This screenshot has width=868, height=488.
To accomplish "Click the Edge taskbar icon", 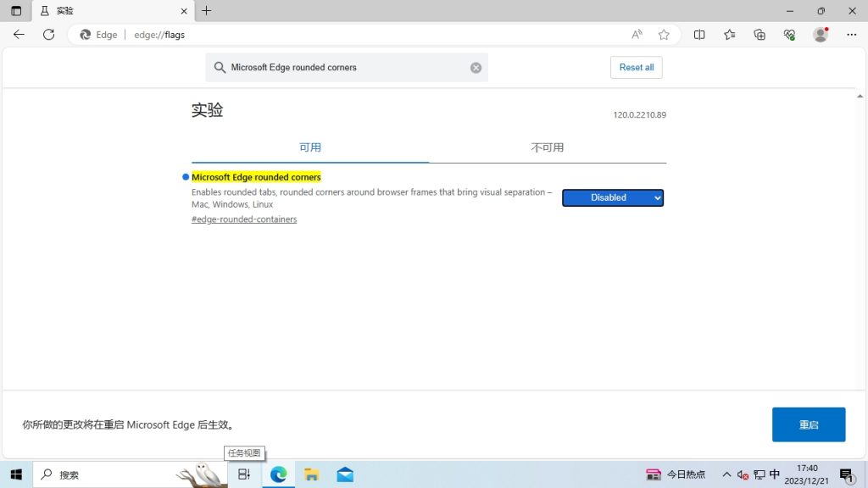I will pyautogui.click(x=278, y=474).
